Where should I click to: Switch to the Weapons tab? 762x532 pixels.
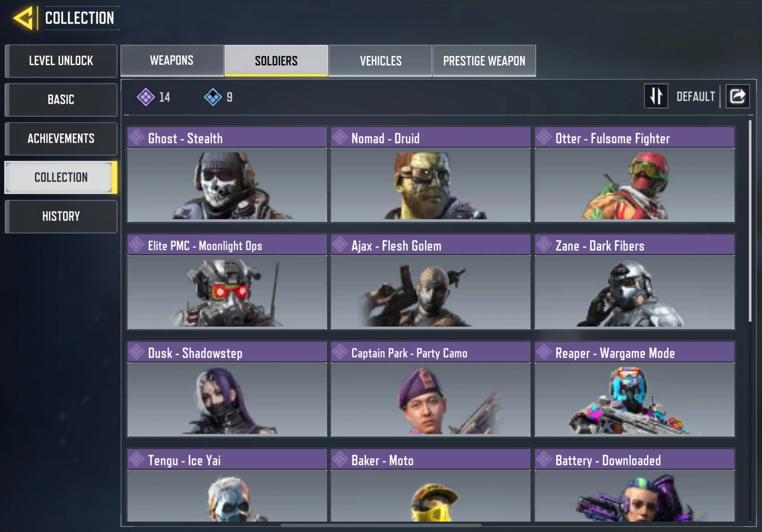(x=172, y=61)
